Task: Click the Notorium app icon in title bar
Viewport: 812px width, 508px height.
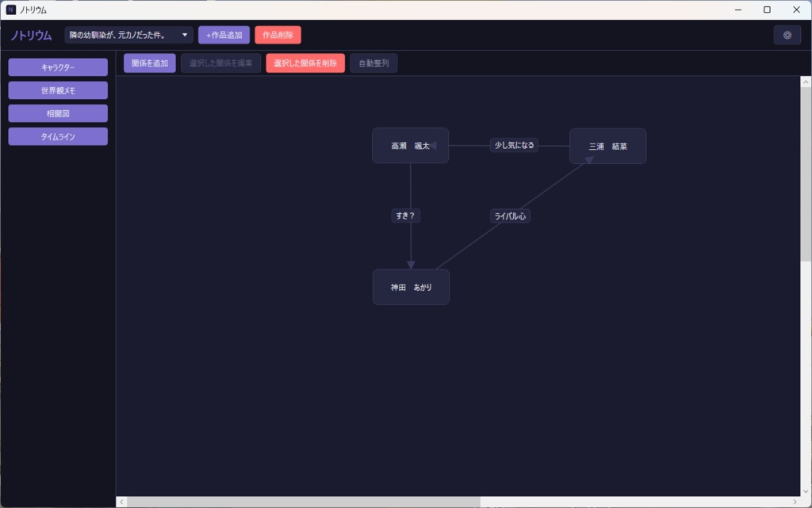Action: (11, 10)
